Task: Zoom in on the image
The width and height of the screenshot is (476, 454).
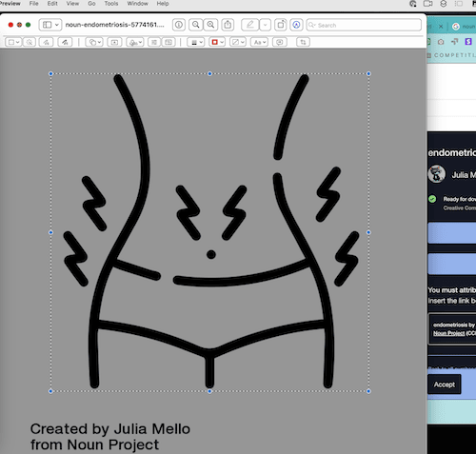Action: click(x=210, y=25)
